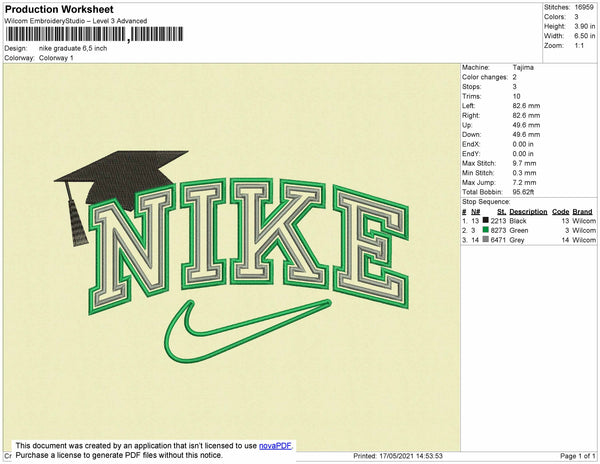Click 'Colorway 1' value
This screenshot has width=600, height=464.
56,58
